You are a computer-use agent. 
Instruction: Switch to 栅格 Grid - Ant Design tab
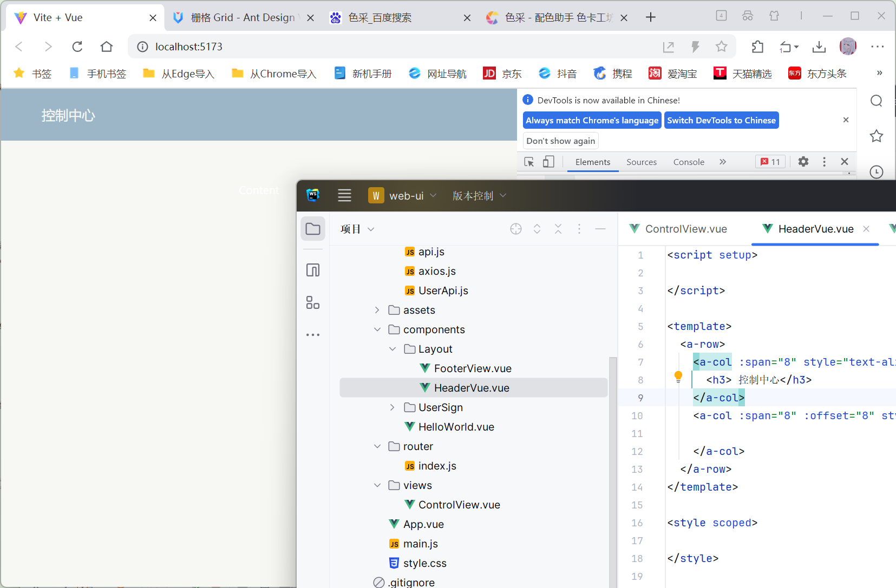tap(243, 17)
